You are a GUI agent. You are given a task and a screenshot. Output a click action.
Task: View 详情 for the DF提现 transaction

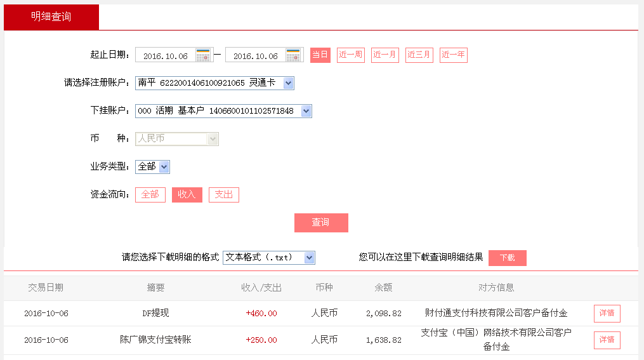click(x=607, y=313)
